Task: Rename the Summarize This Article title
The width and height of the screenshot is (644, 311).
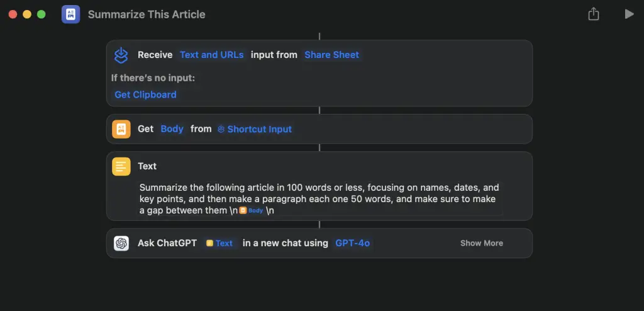Action: pos(147,14)
